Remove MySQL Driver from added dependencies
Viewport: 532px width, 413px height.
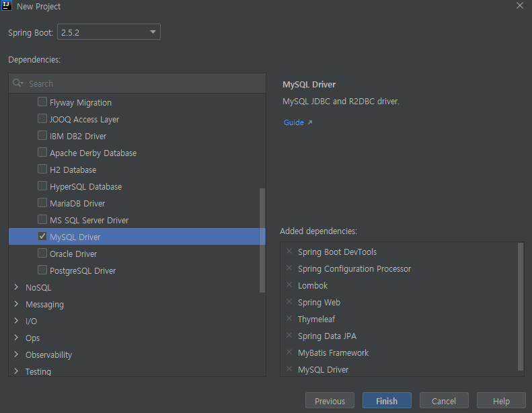[289, 369]
